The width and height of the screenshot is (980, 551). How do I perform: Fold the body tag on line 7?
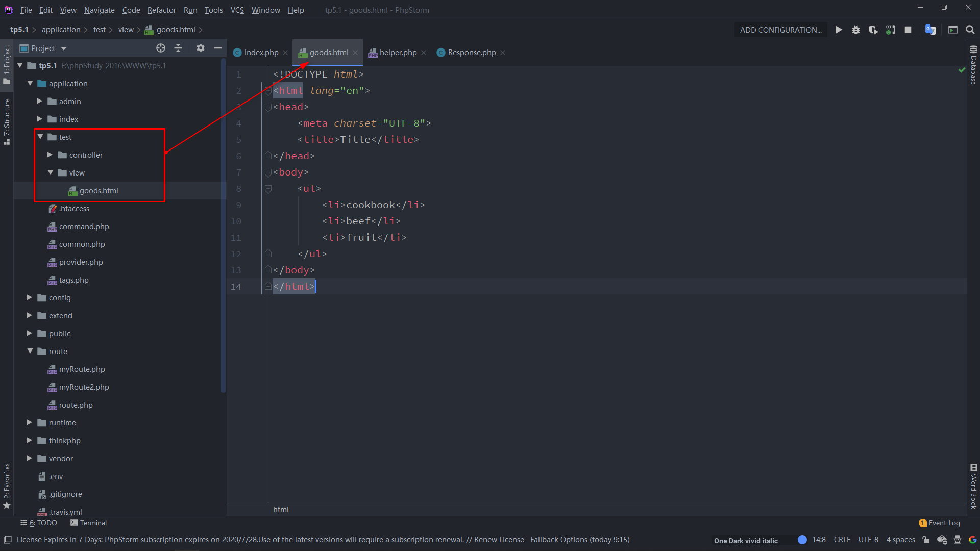tap(268, 172)
